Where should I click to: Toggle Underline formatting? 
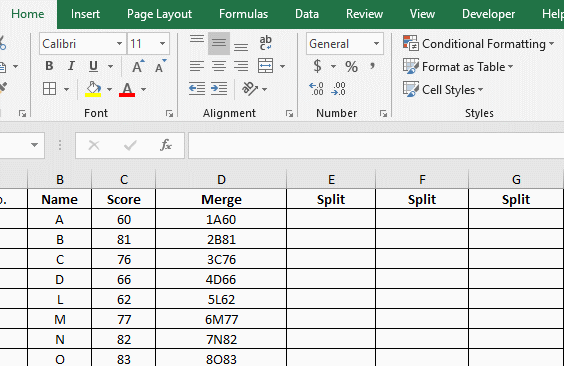(93, 66)
